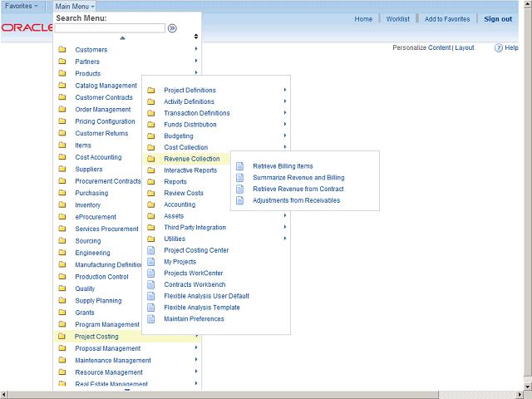The height and width of the screenshot is (399, 532).
Task: Click the Grants folder icon
Action: [62, 313]
